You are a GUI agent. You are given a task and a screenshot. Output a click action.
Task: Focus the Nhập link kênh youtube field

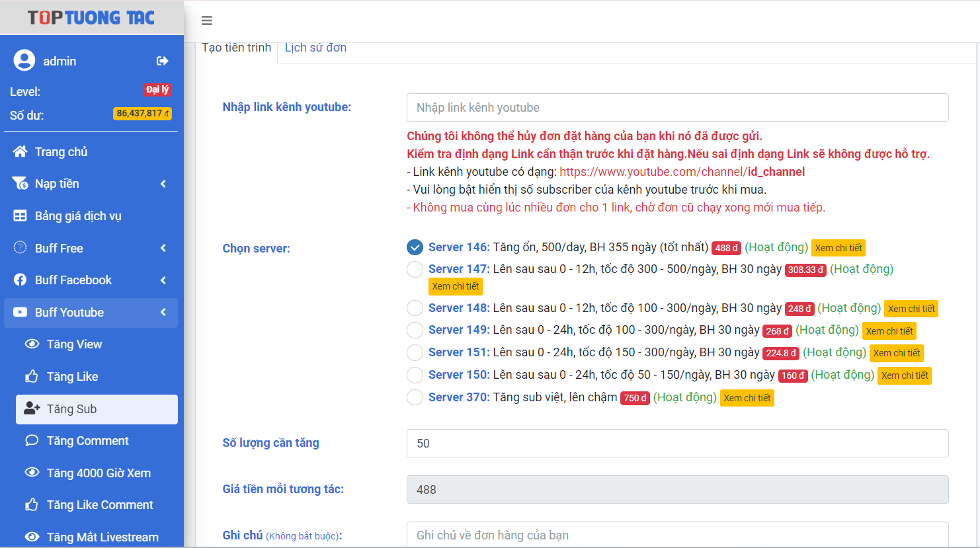click(x=677, y=108)
